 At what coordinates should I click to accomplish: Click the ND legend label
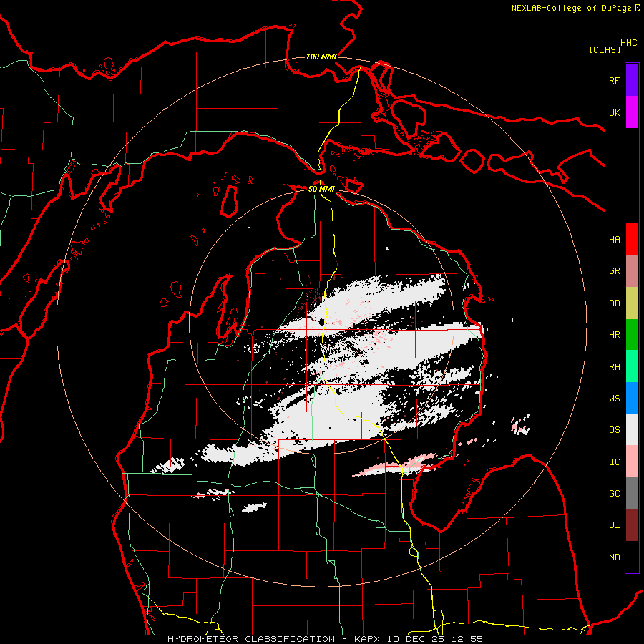tap(614, 557)
